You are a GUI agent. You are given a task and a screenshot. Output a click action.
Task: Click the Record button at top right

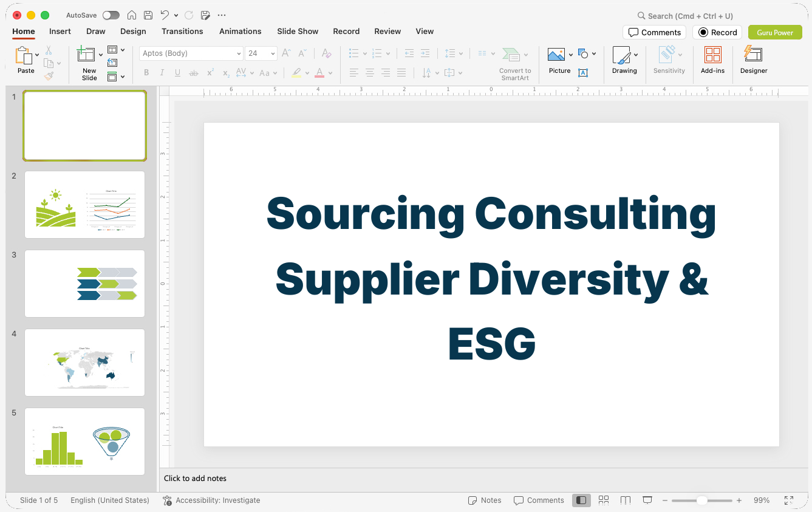717,32
